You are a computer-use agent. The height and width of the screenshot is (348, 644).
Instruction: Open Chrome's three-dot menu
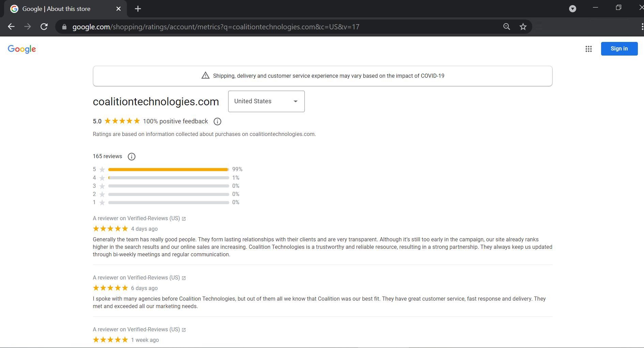pos(641,27)
